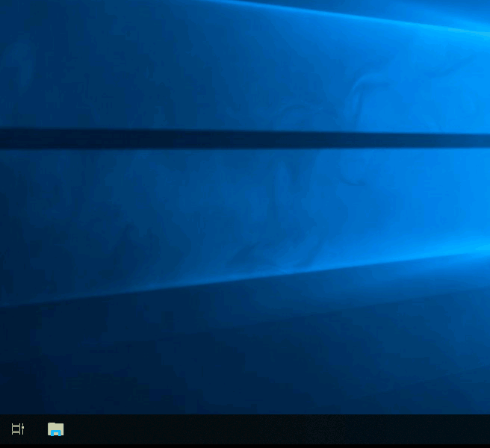Image resolution: width=490 pixels, height=448 pixels.
Task: Click the yellow folder taskbar shortcut
Action: 56,429
